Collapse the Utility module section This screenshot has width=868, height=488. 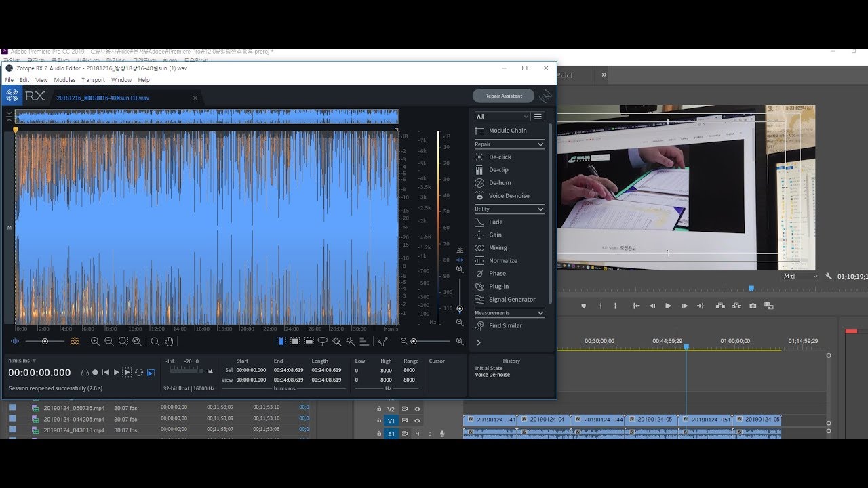[540, 209]
